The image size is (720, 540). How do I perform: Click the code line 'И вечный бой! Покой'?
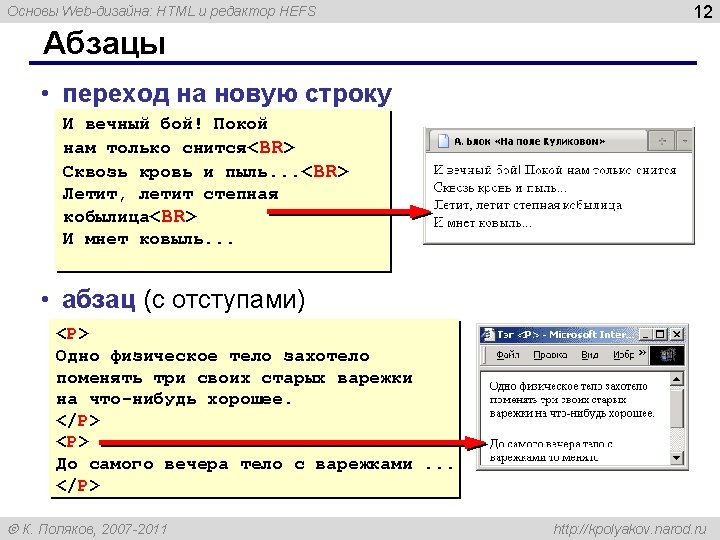click(165, 124)
